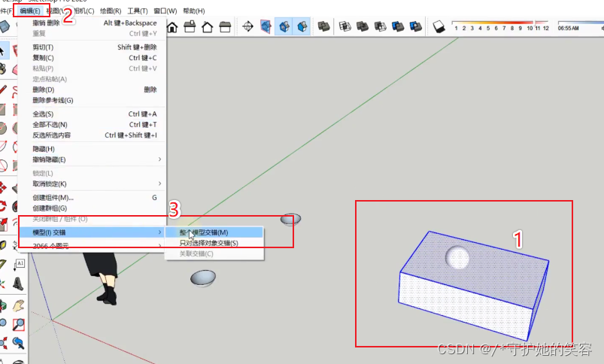Open the 工具(T) menu
This screenshot has width=604, height=364.
[138, 11]
